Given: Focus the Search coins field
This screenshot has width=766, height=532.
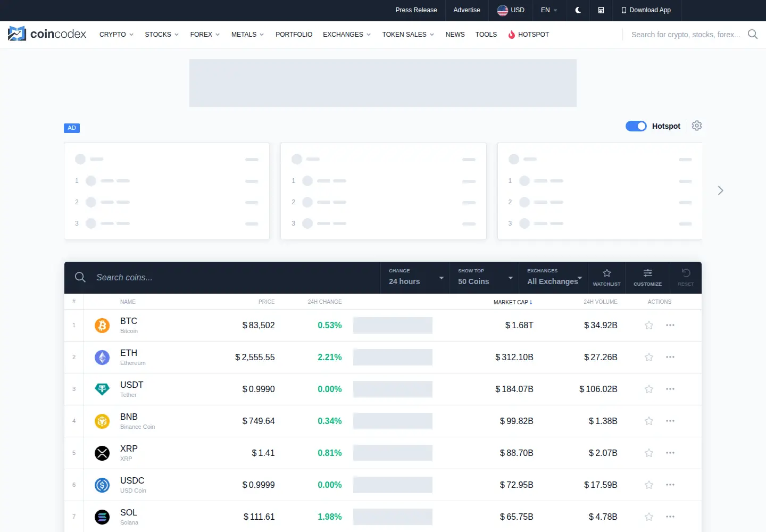Looking at the screenshot, I should coord(234,277).
